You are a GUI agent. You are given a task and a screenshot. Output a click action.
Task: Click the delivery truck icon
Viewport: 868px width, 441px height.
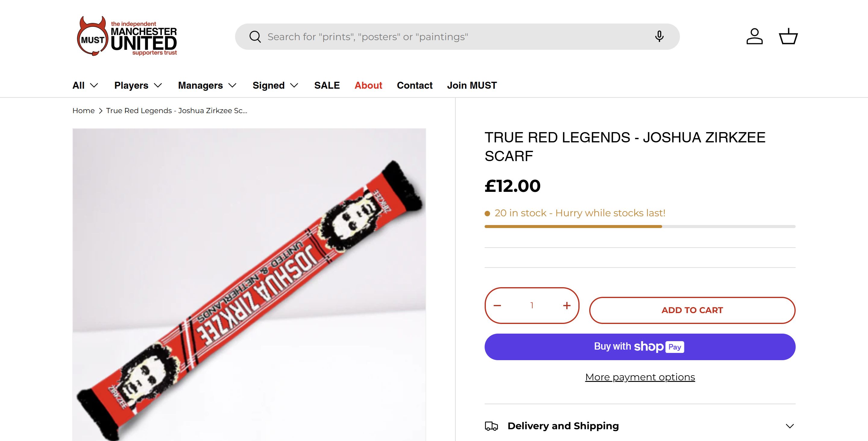[491, 426]
